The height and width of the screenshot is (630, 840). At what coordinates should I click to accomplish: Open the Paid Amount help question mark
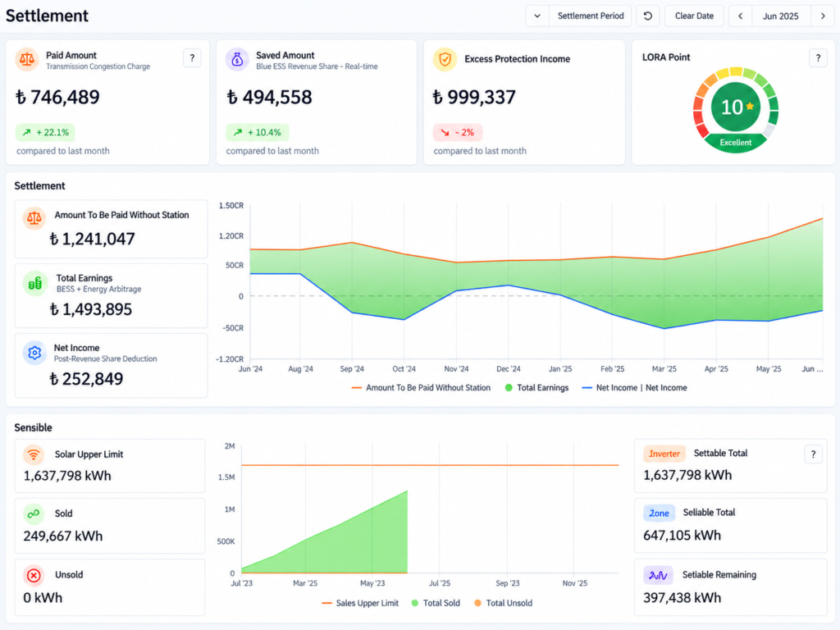[192, 58]
